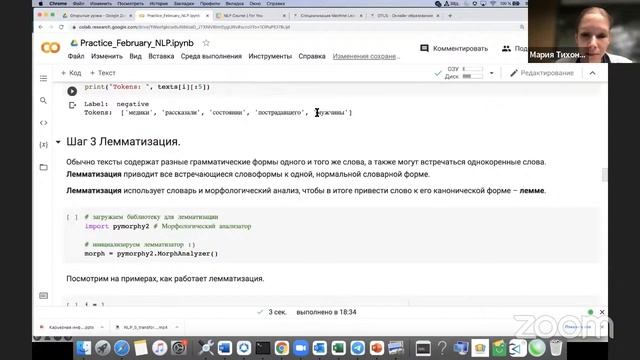
Task: Open Excel from the Dock
Action: click(x=338, y=348)
